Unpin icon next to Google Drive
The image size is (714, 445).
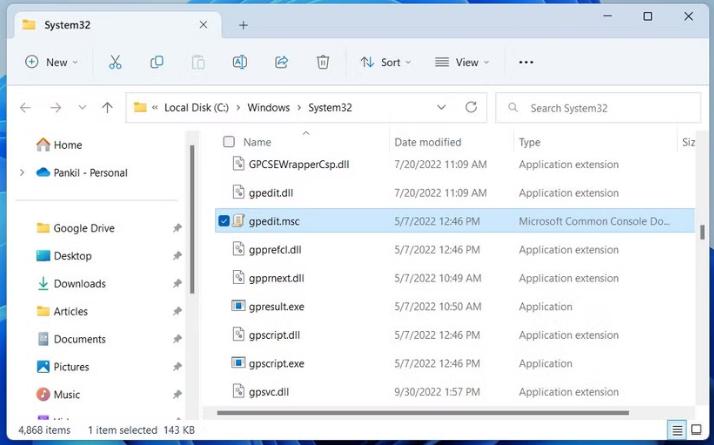tap(177, 228)
